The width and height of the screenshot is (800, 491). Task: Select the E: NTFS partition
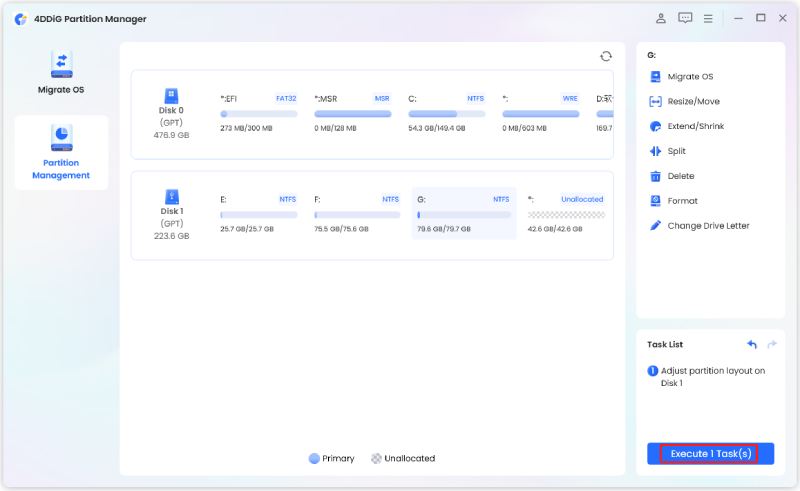[x=259, y=213]
